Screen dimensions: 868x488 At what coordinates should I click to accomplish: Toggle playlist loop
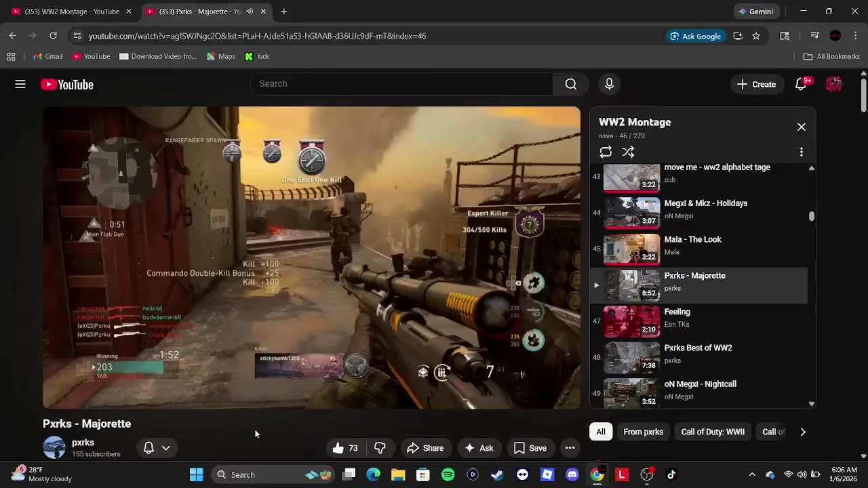click(606, 152)
